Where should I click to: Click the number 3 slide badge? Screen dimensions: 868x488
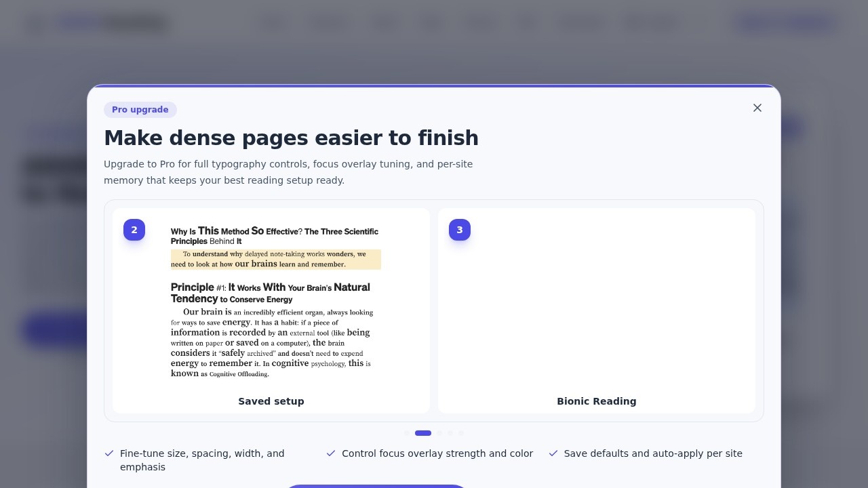[x=460, y=230]
